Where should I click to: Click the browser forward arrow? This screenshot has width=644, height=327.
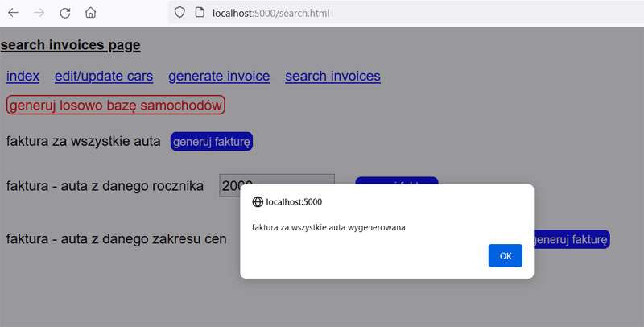click(39, 13)
